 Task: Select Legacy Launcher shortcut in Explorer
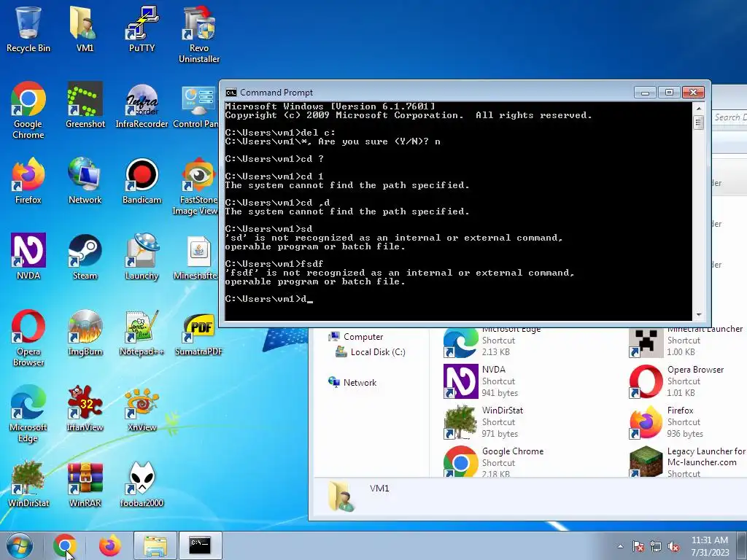687,461
